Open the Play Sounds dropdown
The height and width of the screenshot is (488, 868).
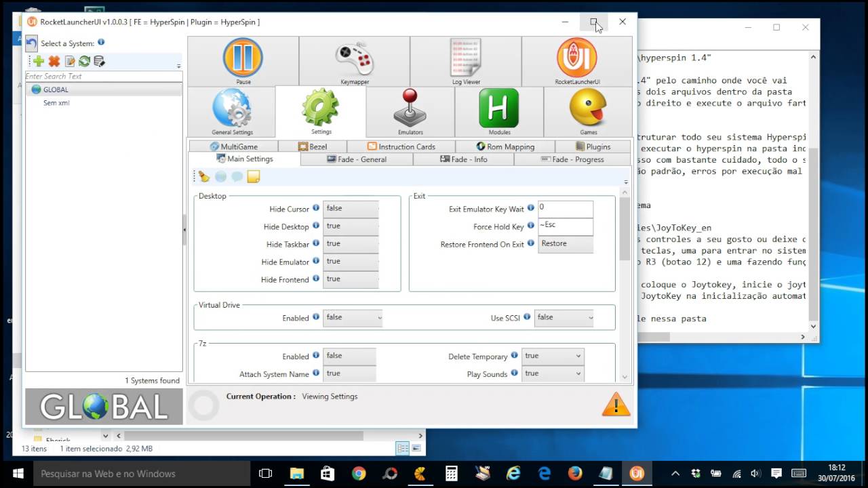tap(552, 373)
